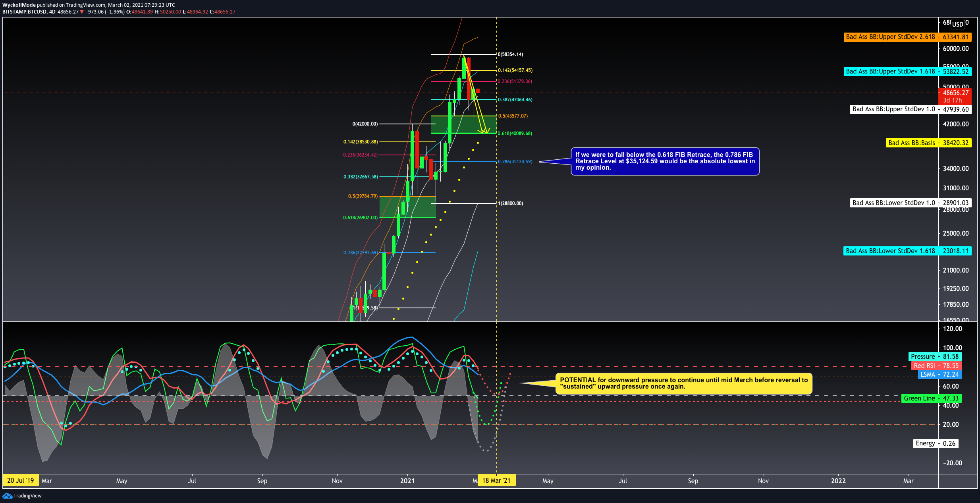
Task: Click the 0(42000.00) Fibonacci level label
Action: (x=365, y=124)
